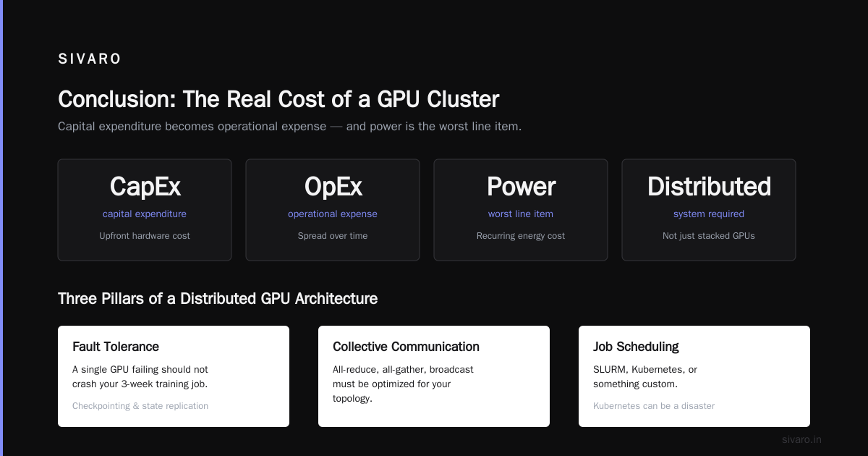
Task: Click the 'capital expenditure' label
Action: click(x=145, y=214)
